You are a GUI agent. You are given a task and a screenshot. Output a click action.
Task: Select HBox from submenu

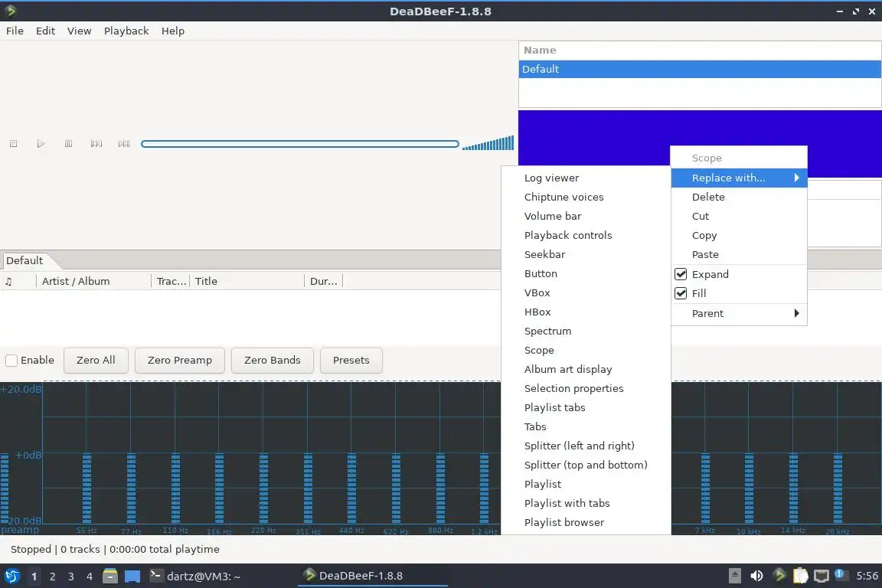[x=586, y=312]
